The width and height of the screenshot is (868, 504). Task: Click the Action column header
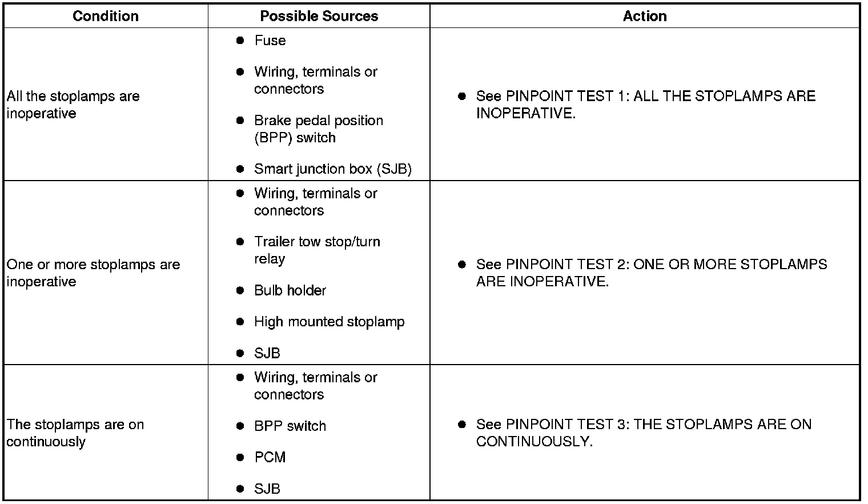click(644, 16)
